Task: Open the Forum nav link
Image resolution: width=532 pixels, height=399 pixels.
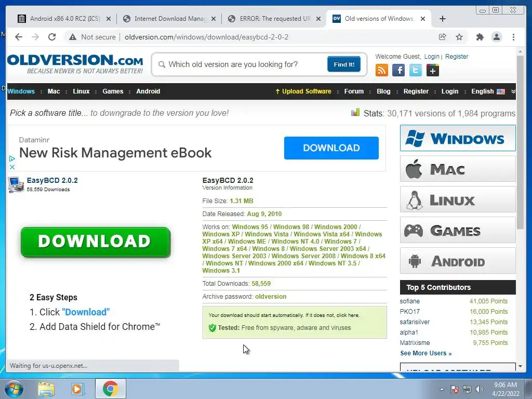Action: (x=354, y=91)
